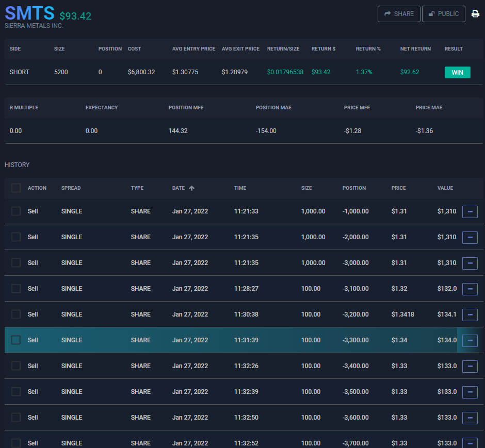Click minus icon on 11:32:26 row
Image resolution: width=485 pixels, height=448 pixels.
point(470,366)
